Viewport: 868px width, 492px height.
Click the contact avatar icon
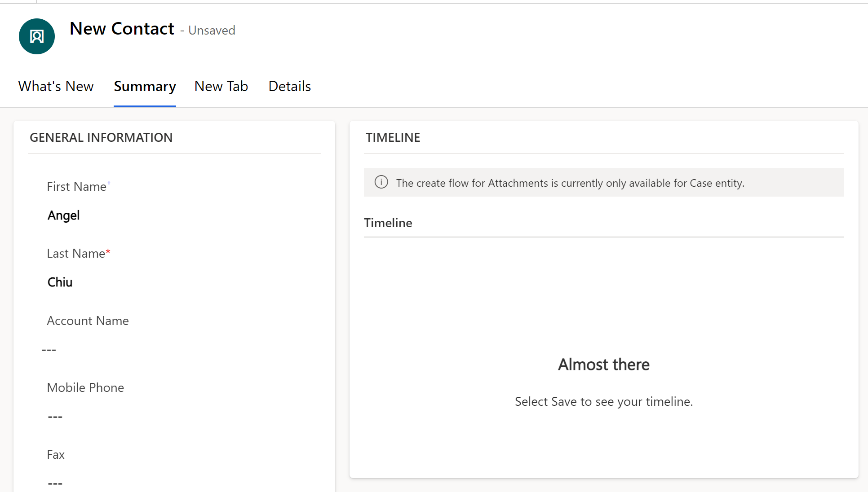pos(37,36)
